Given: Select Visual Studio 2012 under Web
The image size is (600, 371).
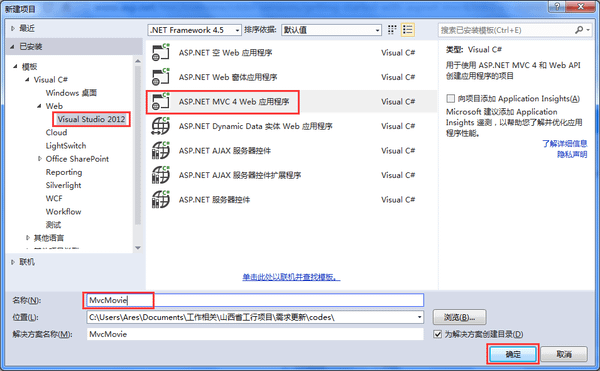Looking at the screenshot, I should pos(91,119).
